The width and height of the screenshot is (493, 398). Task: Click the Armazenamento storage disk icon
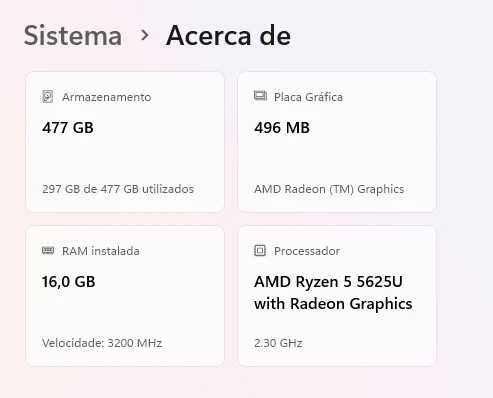48,97
